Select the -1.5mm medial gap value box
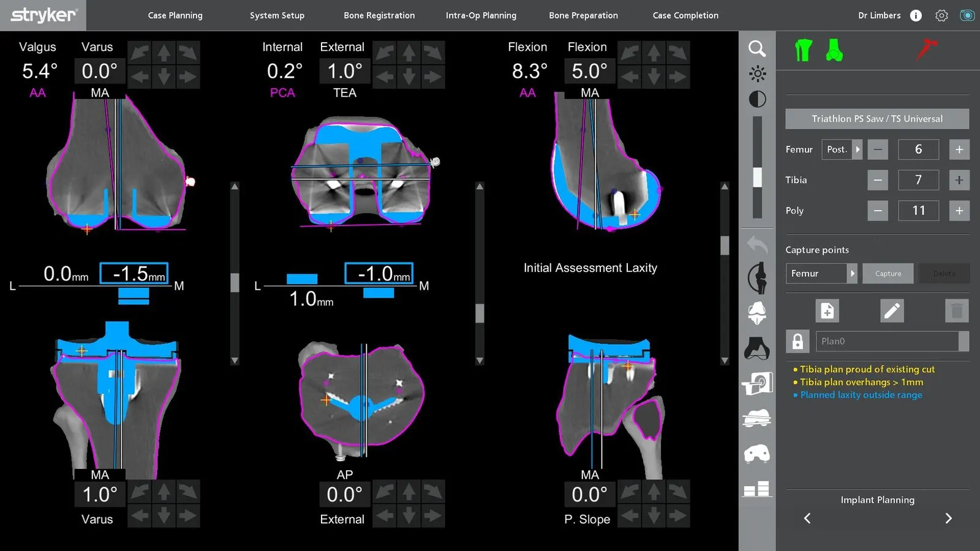 tap(134, 274)
